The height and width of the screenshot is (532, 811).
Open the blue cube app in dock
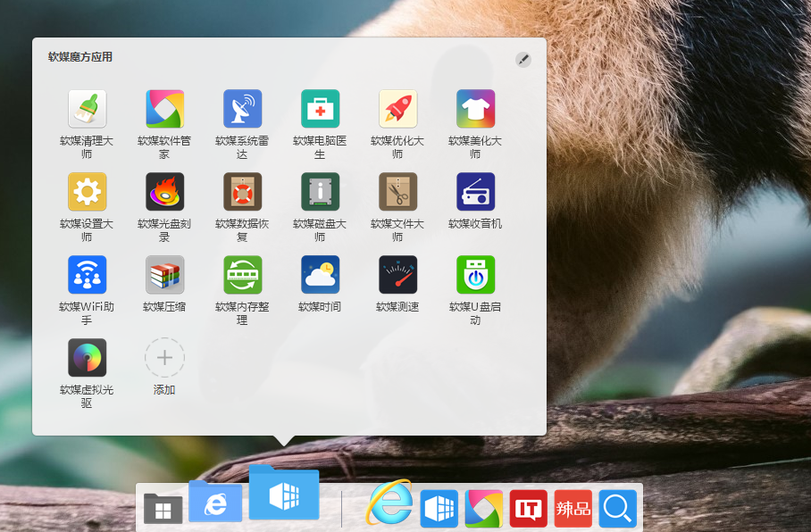[439, 509]
